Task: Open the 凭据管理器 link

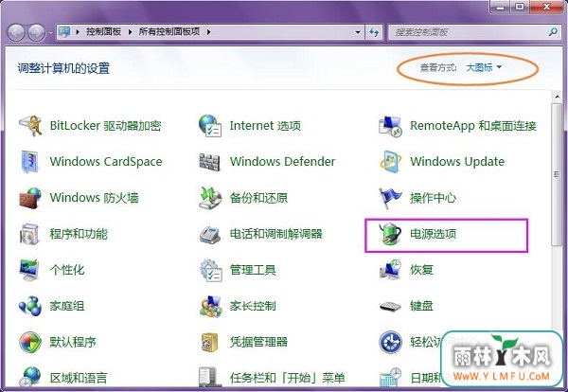Action: click(258, 342)
